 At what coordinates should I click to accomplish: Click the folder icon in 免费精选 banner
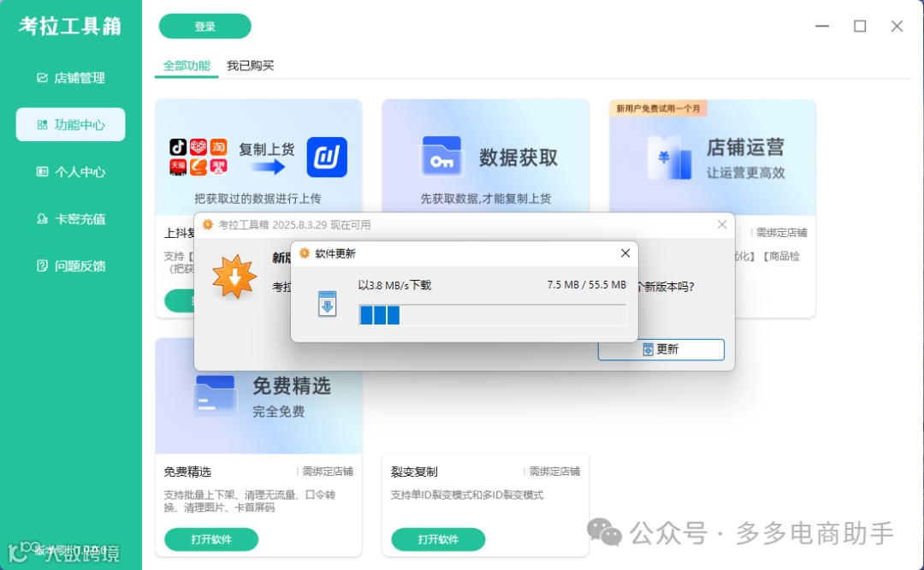click(x=215, y=395)
